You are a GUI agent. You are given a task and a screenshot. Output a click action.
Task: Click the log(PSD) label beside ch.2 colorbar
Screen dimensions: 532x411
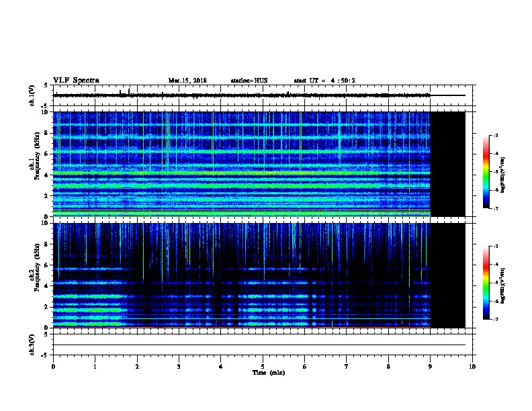pos(502,285)
